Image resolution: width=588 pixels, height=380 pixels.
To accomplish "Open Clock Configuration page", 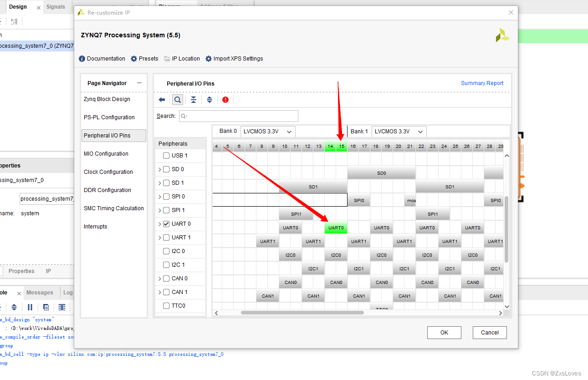I will [108, 172].
